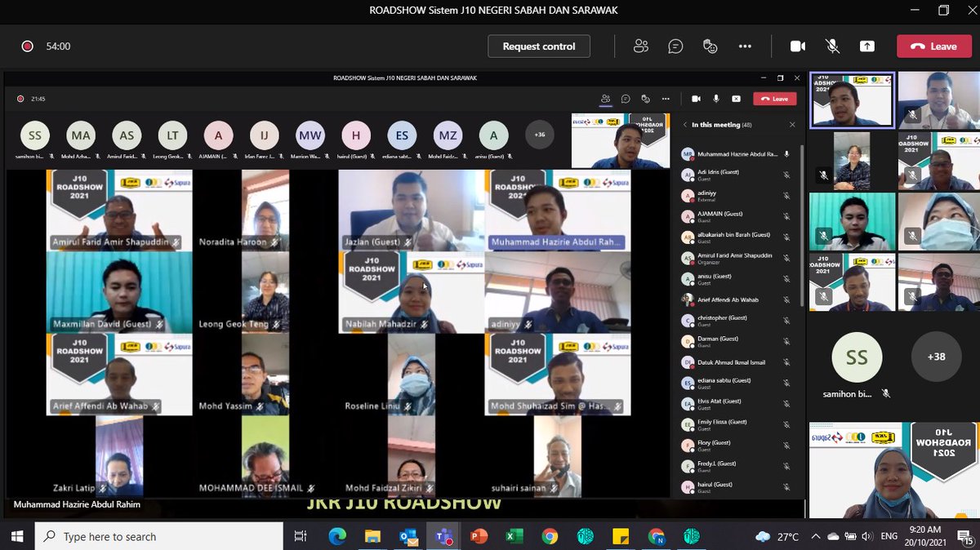The height and width of the screenshot is (550, 980).
Task: Open more options menu in shared Teams window
Action: [666, 98]
